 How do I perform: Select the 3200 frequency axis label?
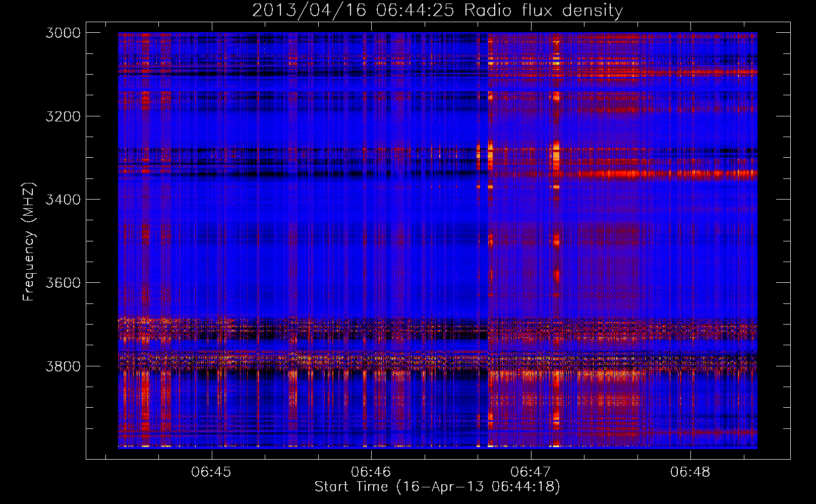pyautogui.click(x=63, y=116)
